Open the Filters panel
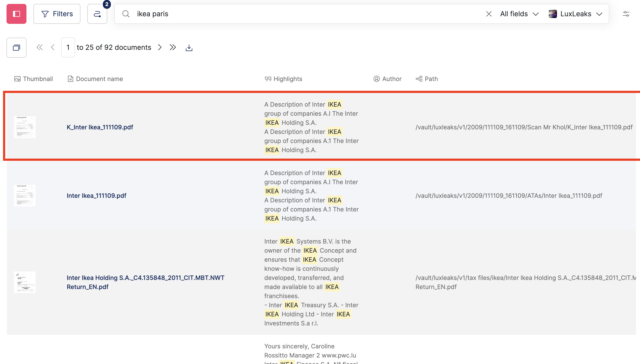The width and height of the screenshot is (640, 364). tap(57, 14)
